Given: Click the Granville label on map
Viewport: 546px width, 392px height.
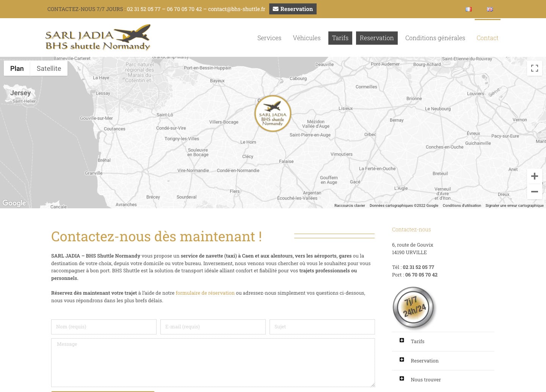Looking at the screenshot, I should tap(94, 173).
